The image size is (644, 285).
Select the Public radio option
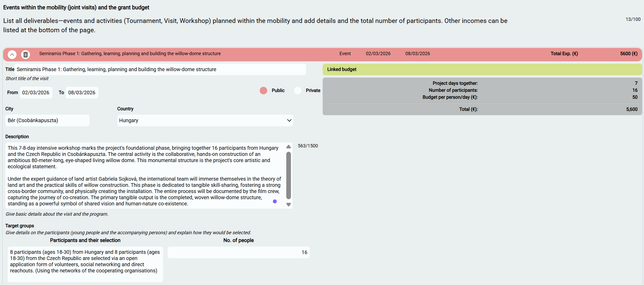pos(263,90)
